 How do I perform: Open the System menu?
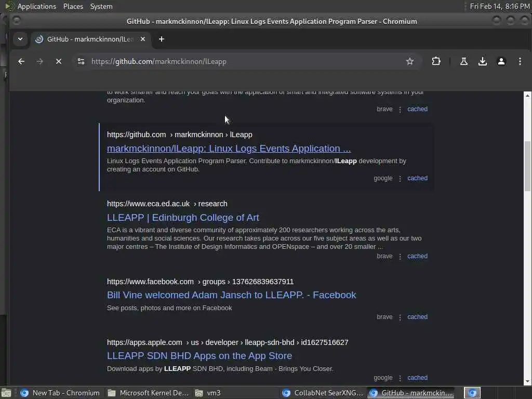click(x=101, y=6)
